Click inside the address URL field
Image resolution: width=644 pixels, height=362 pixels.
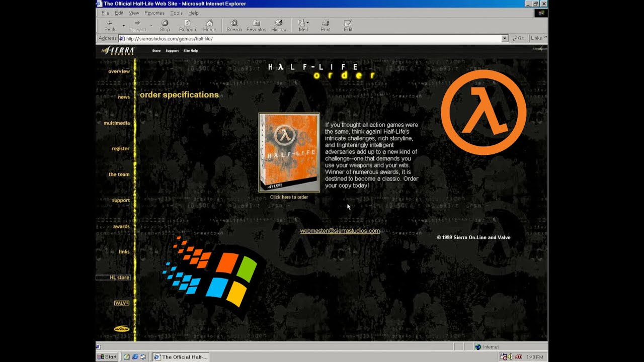313,39
